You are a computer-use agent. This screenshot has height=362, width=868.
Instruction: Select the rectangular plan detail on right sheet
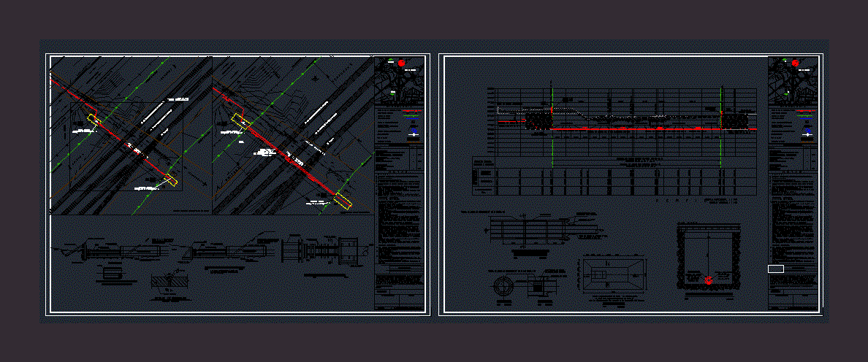(x=614, y=274)
